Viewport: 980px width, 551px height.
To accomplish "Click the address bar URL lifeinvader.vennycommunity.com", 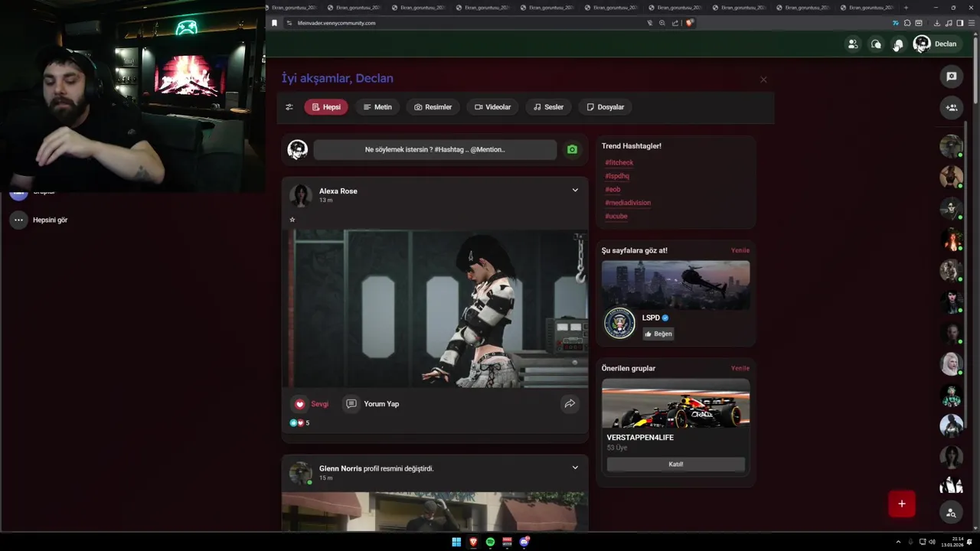I will (x=336, y=23).
